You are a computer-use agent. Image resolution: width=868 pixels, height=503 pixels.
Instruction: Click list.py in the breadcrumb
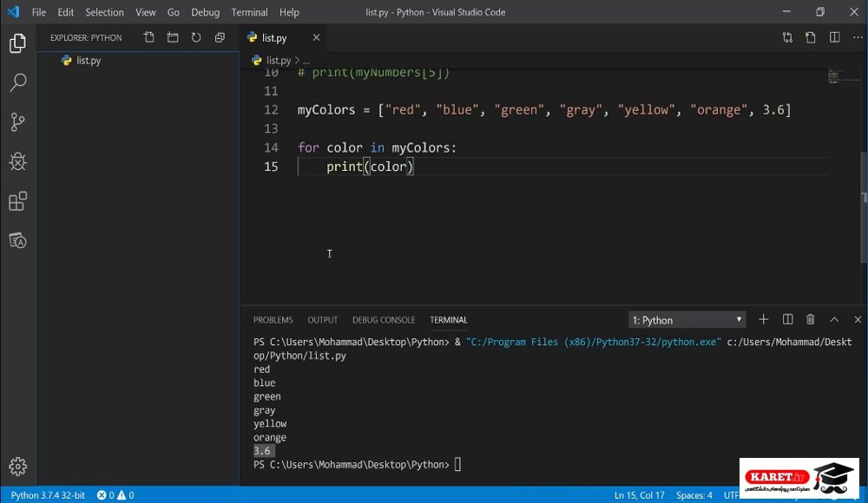click(278, 61)
